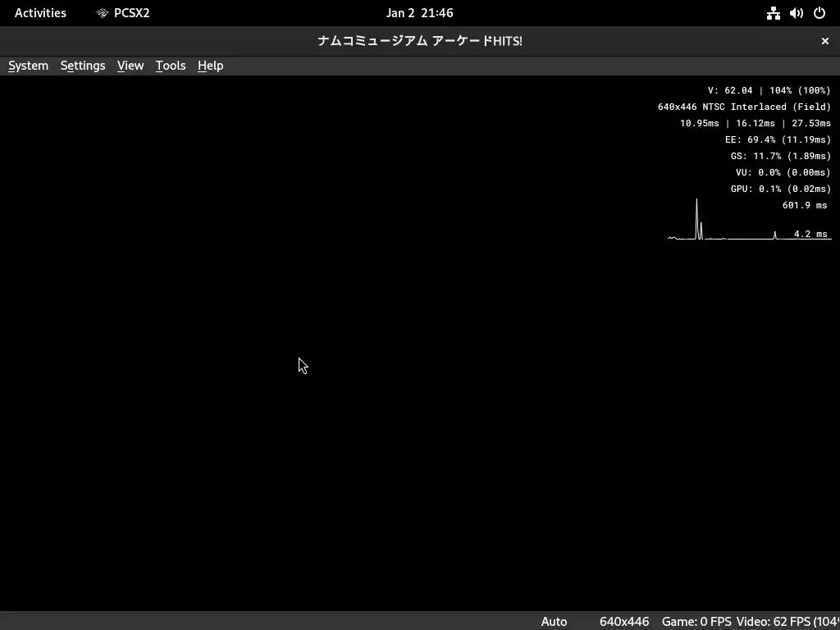This screenshot has height=630, width=840.
Task: Open the Settings menu
Action: (x=83, y=66)
